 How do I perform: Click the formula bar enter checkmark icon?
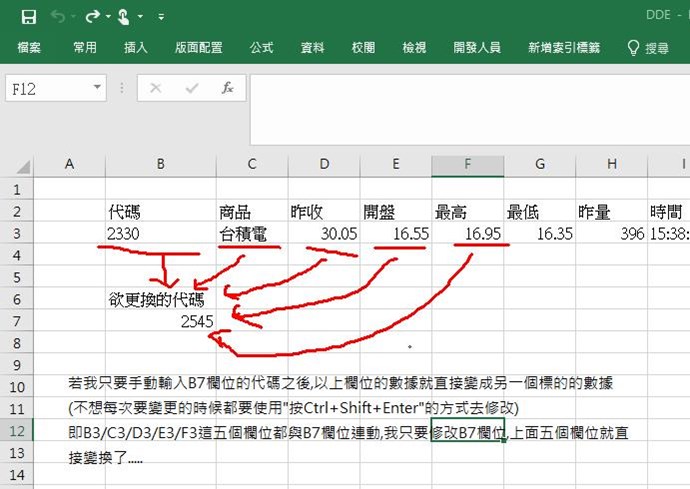[191, 88]
